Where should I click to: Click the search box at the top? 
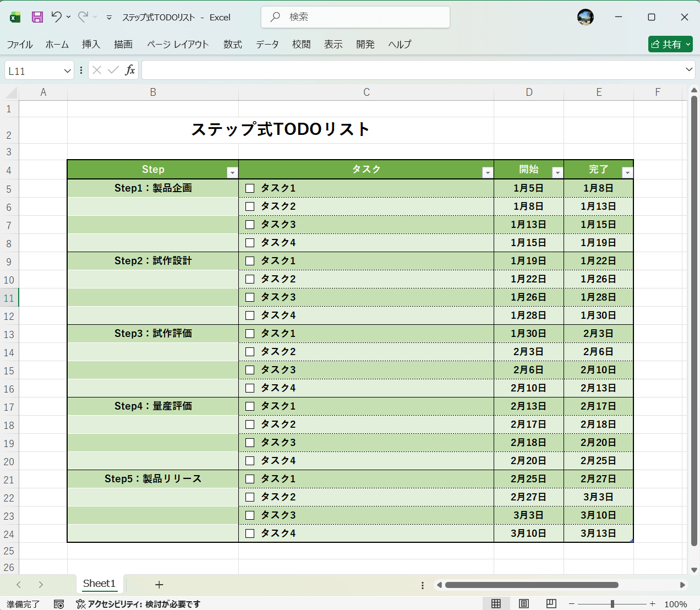pos(355,17)
